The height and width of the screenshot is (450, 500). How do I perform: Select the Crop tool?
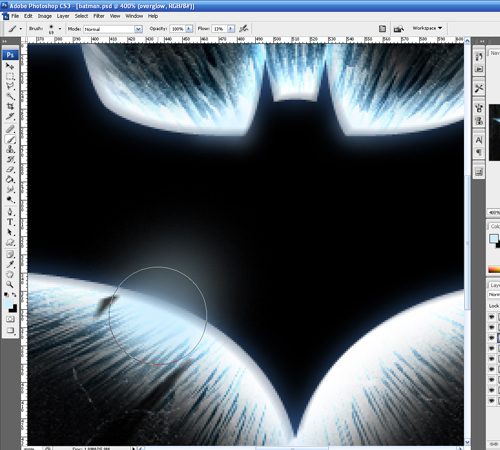(x=10, y=107)
